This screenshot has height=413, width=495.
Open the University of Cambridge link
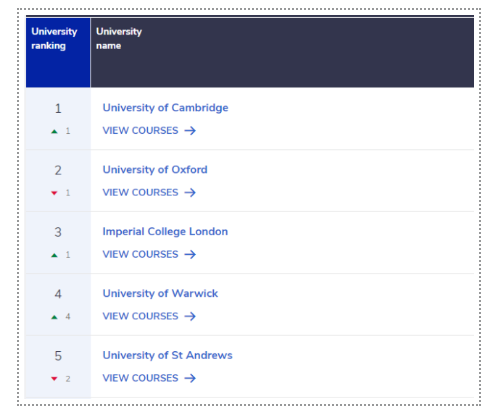tap(165, 108)
